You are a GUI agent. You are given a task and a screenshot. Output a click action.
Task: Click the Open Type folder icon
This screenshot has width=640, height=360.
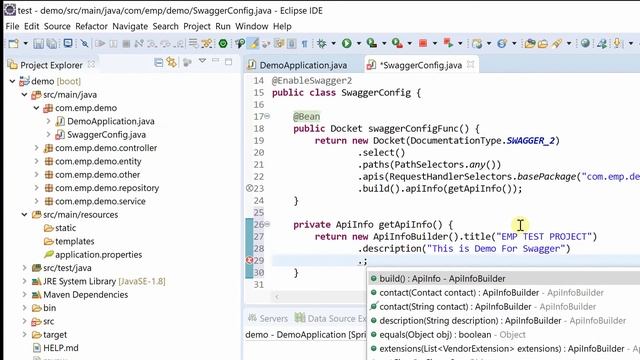(530, 43)
